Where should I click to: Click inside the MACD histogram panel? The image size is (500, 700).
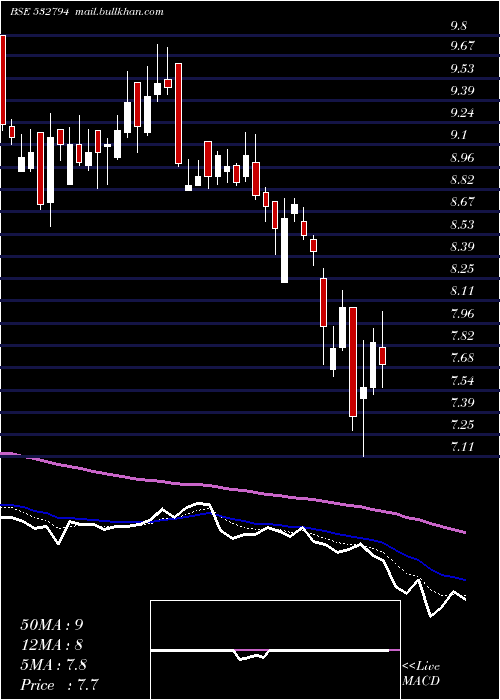pos(275,650)
